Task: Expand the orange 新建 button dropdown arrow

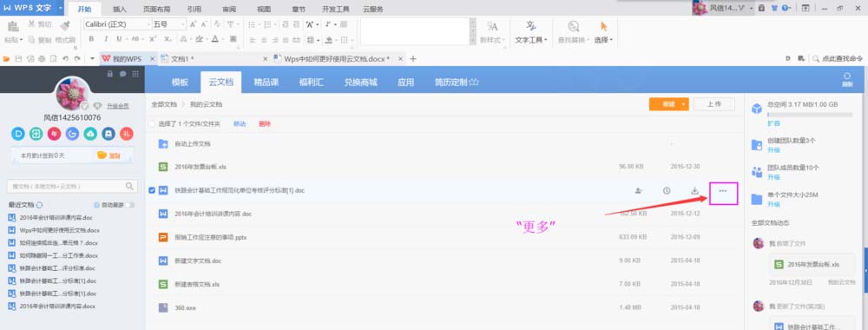Action: [x=684, y=104]
